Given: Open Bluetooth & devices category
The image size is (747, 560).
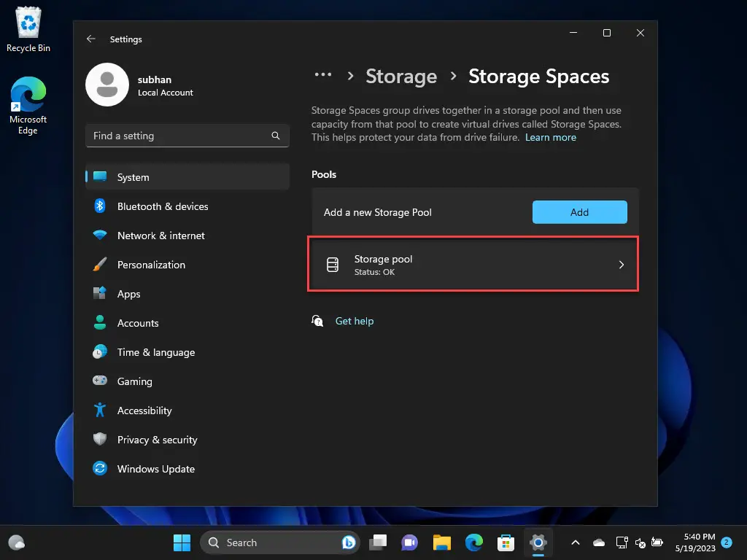Looking at the screenshot, I should click(187, 206).
